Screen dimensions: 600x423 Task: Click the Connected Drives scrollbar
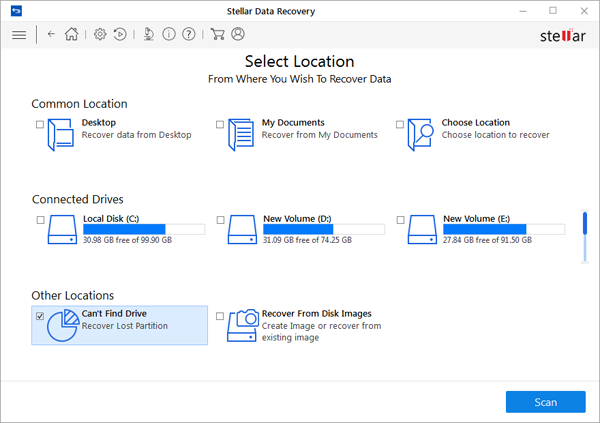point(585,237)
